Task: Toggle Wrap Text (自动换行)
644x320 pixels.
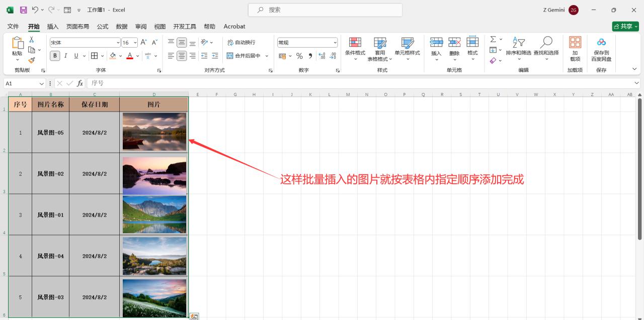Action: click(242, 43)
